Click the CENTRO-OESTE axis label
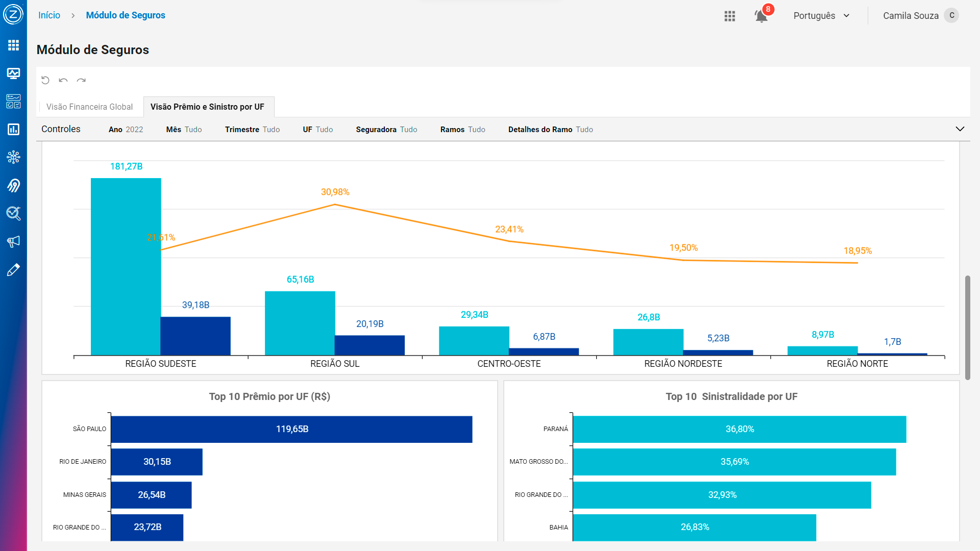 click(509, 363)
